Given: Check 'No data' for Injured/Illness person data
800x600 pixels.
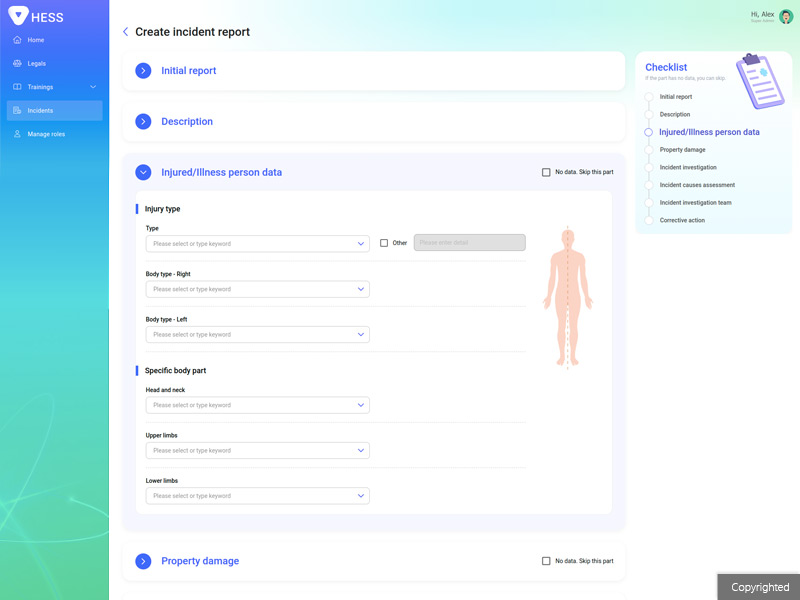Looking at the screenshot, I should pyautogui.click(x=546, y=172).
